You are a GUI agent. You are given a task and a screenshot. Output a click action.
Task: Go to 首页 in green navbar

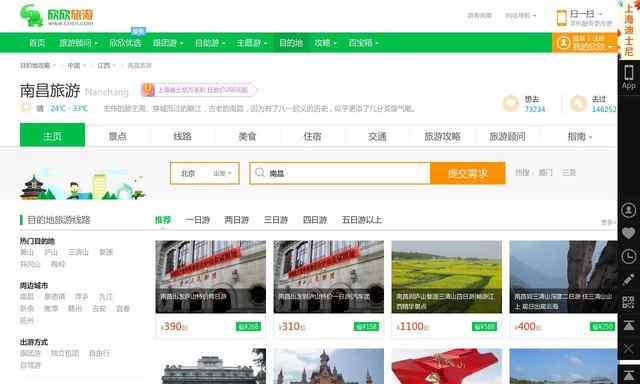point(37,43)
